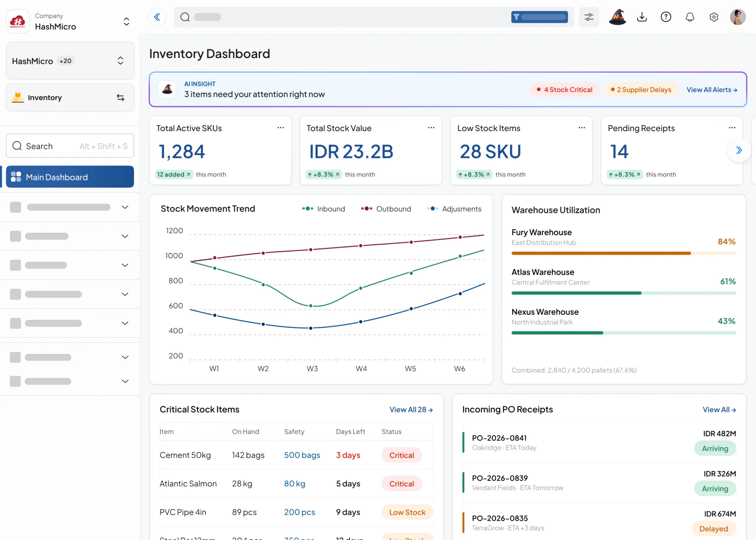
Task: Click the HashMicro company logo
Action: coord(18,21)
